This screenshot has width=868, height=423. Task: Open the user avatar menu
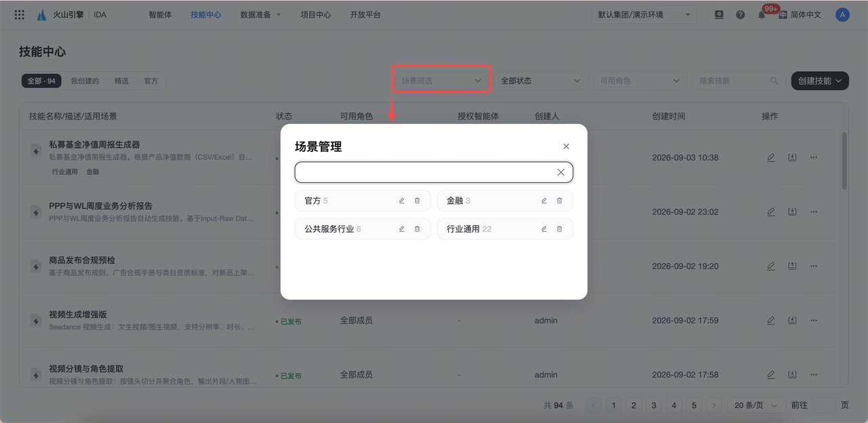tap(842, 14)
